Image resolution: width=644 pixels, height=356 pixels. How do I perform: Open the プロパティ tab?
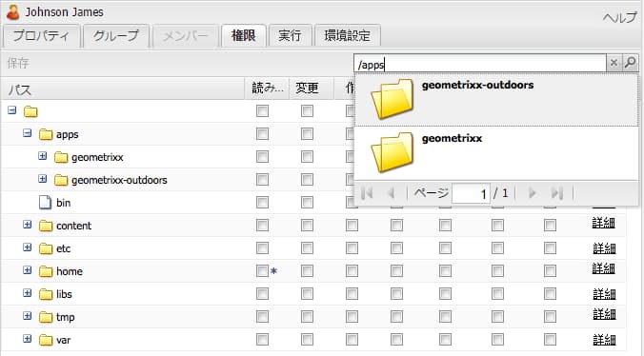click(x=42, y=36)
